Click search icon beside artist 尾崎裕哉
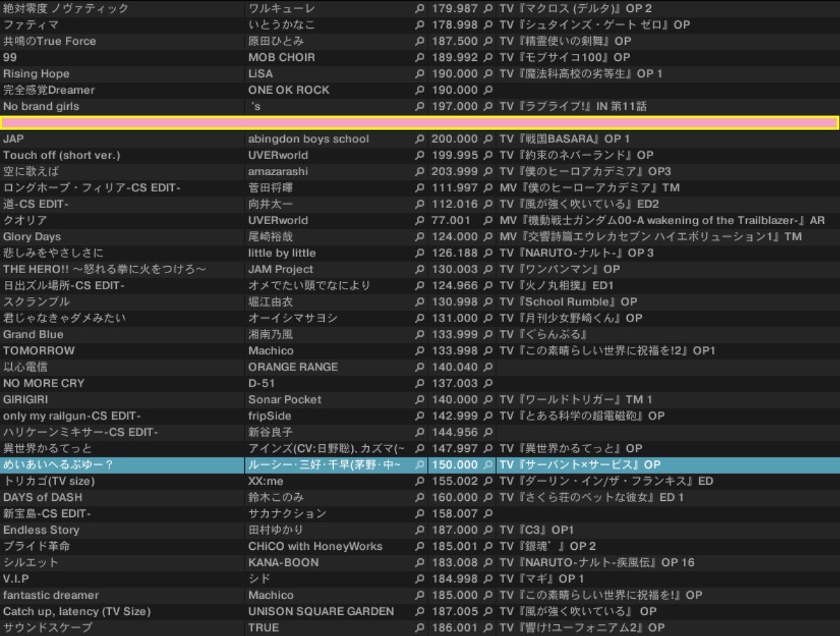 click(419, 237)
